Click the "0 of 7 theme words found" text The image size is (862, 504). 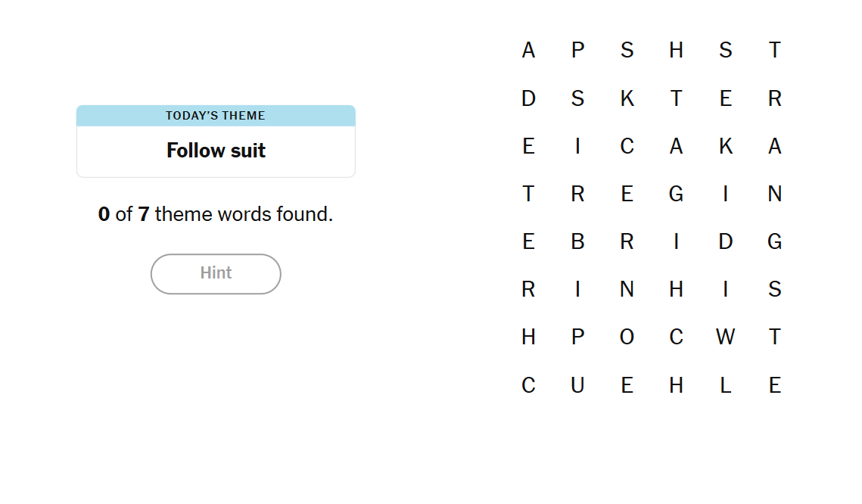pos(216,214)
